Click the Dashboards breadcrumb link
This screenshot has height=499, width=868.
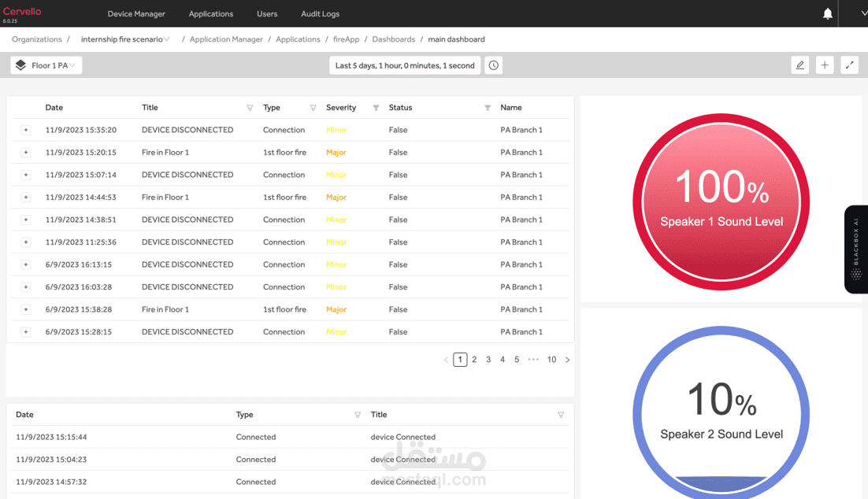click(x=394, y=39)
